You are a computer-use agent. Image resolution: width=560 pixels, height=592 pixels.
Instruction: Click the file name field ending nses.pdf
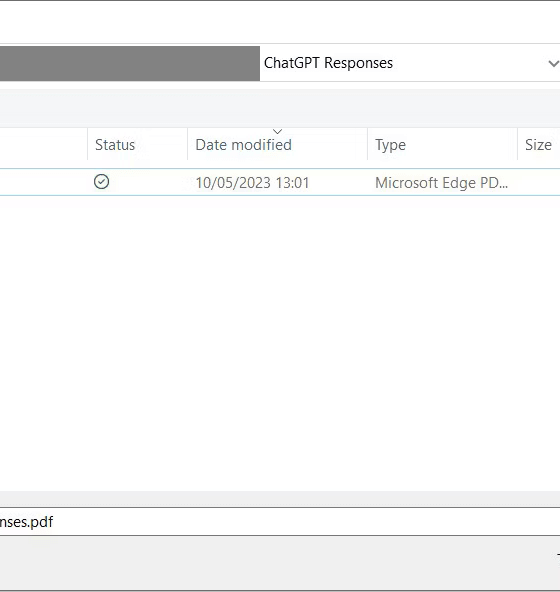pyautogui.click(x=280, y=522)
